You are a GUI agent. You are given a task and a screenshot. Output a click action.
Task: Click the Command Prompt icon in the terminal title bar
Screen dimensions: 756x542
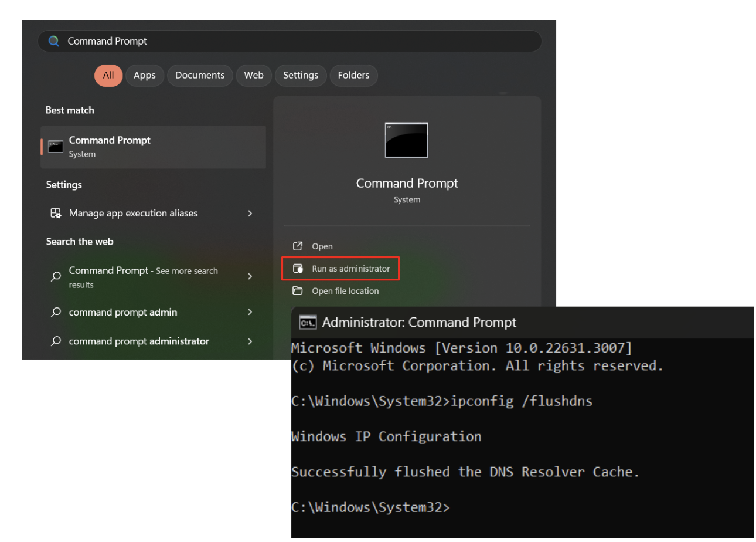coord(307,322)
